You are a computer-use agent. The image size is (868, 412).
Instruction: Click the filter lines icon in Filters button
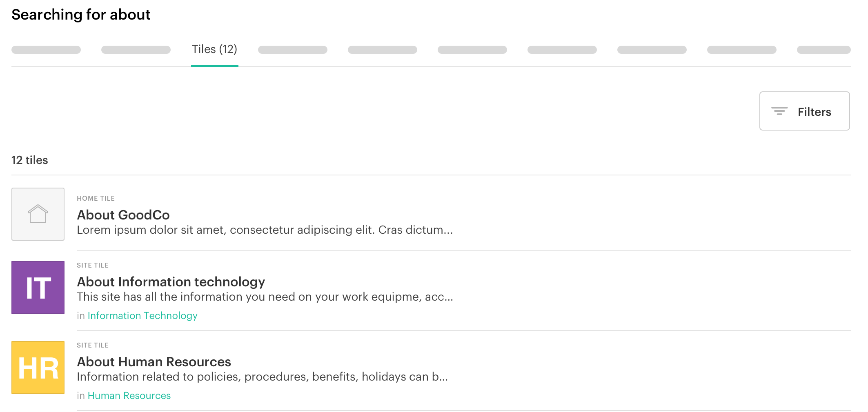click(x=779, y=111)
